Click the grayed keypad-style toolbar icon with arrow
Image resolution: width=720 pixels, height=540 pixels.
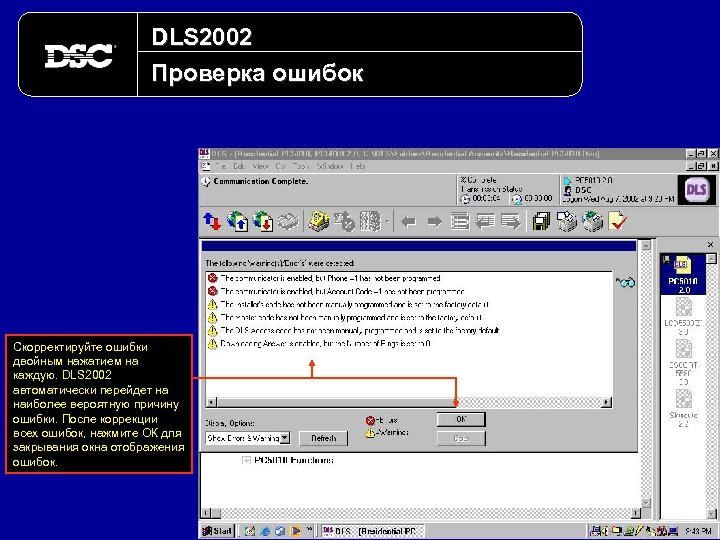[370, 221]
